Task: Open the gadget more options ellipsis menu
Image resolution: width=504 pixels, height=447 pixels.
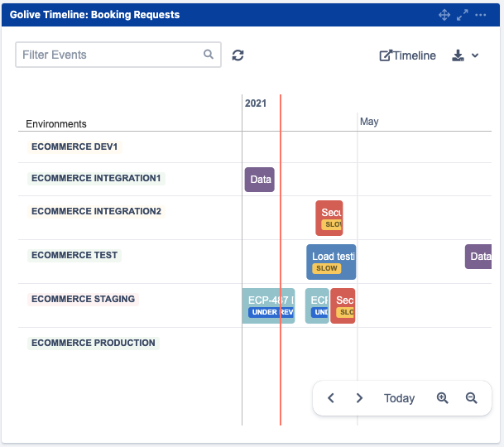Action: pos(481,15)
